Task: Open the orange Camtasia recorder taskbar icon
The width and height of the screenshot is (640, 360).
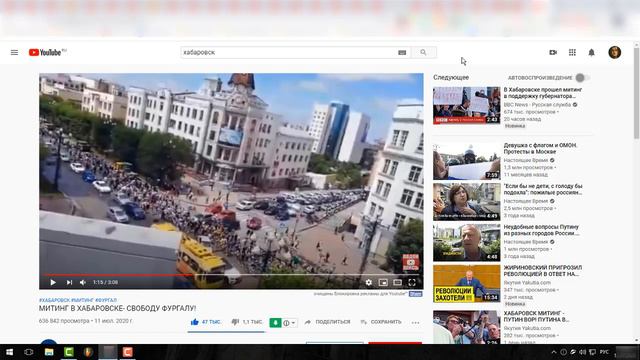Action: [x=127, y=352]
